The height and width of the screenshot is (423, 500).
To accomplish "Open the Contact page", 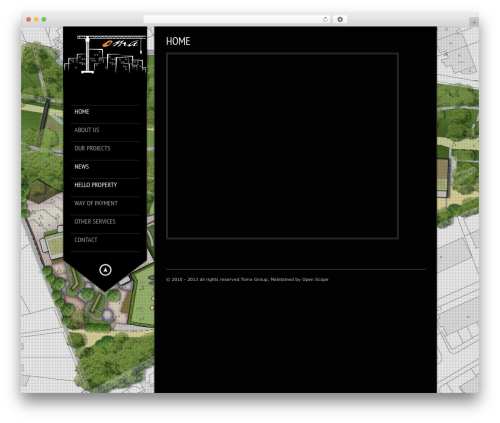I will 86,240.
